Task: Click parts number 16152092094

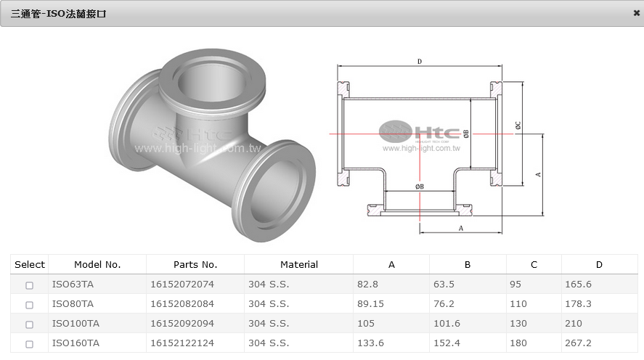Action: pos(182,324)
